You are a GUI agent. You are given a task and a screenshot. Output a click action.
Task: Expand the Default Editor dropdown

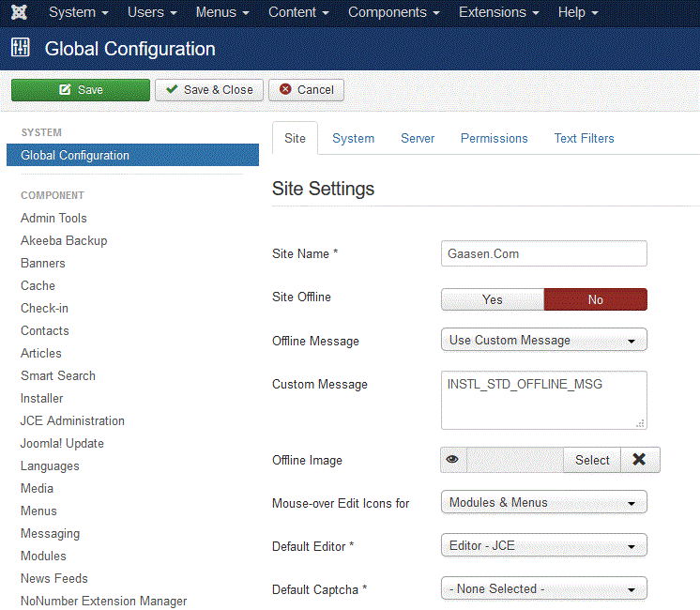(543, 545)
